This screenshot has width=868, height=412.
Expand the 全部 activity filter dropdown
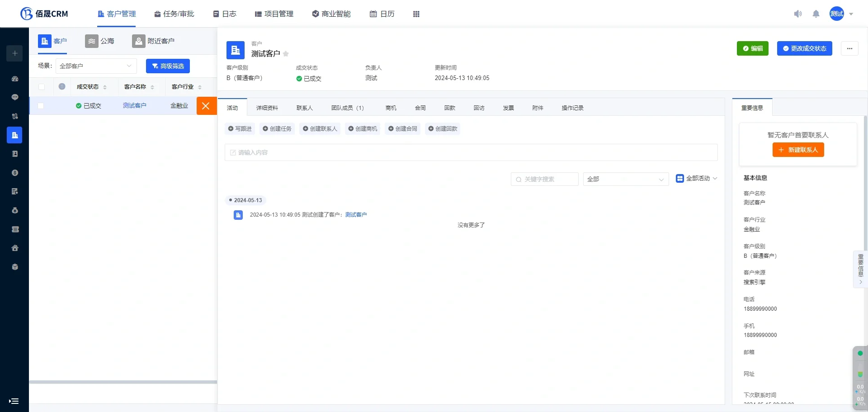click(626, 179)
